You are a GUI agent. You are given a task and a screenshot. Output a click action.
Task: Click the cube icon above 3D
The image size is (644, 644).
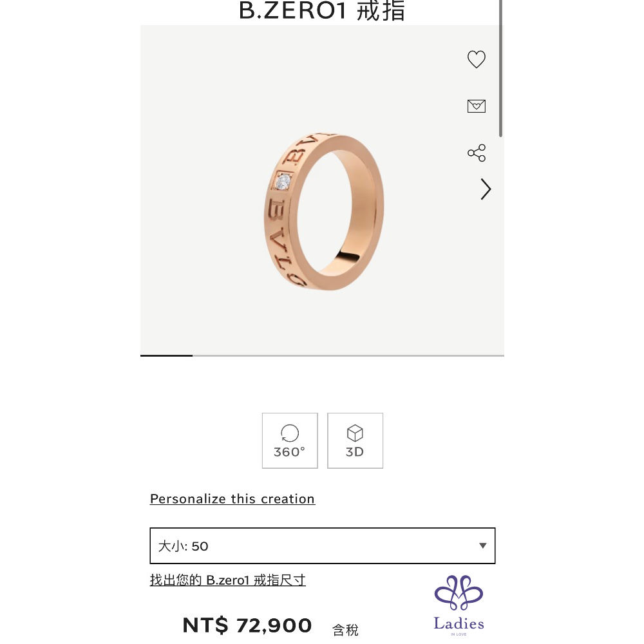tap(355, 433)
